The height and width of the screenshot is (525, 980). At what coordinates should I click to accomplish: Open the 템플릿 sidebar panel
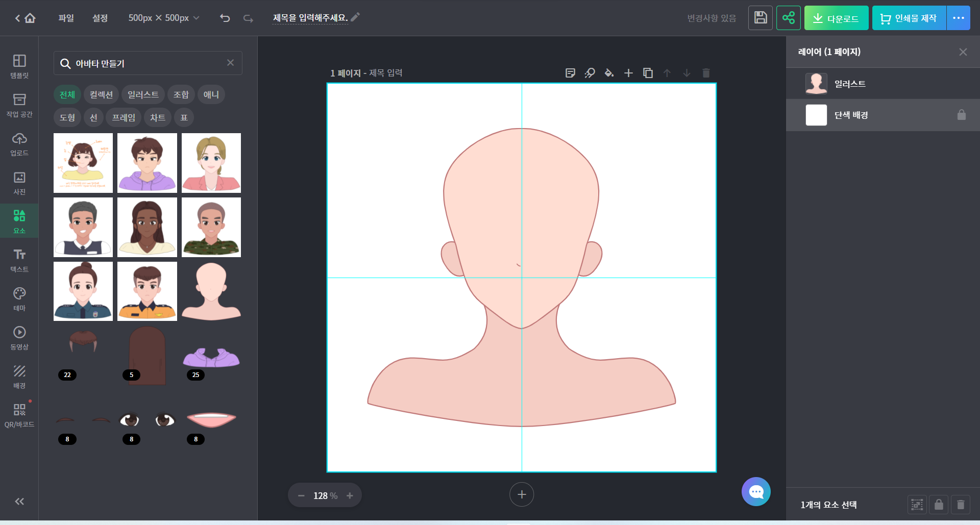(19, 66)
